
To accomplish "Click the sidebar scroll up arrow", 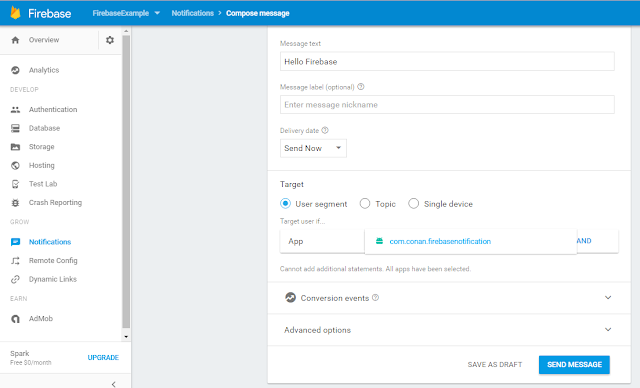I will pos(126,31).
